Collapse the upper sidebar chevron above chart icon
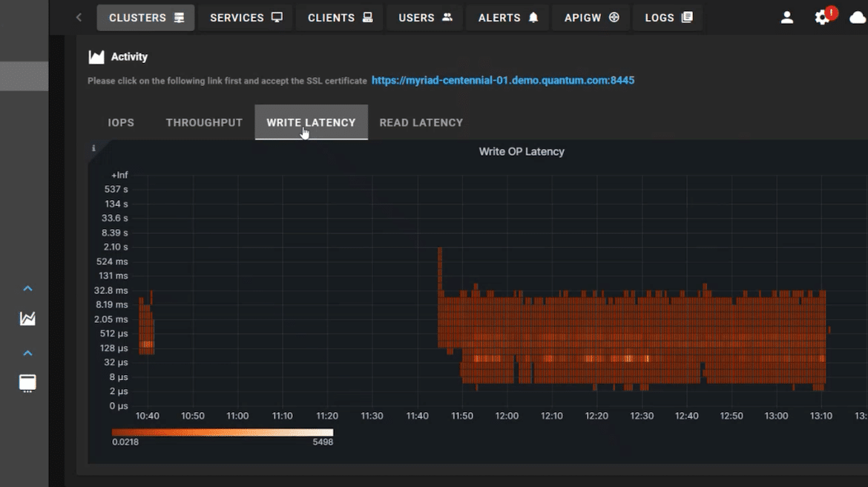Screen dimensions: 868x487 [27, 288]
